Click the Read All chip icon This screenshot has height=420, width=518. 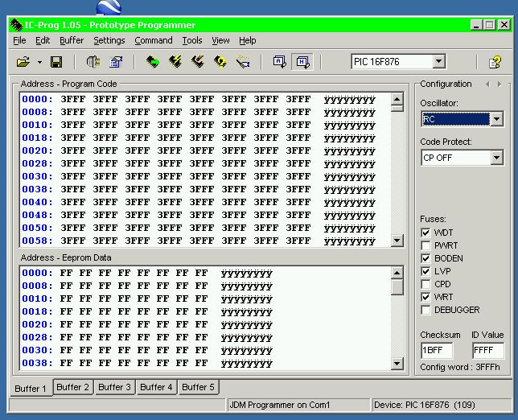(153, 62)
